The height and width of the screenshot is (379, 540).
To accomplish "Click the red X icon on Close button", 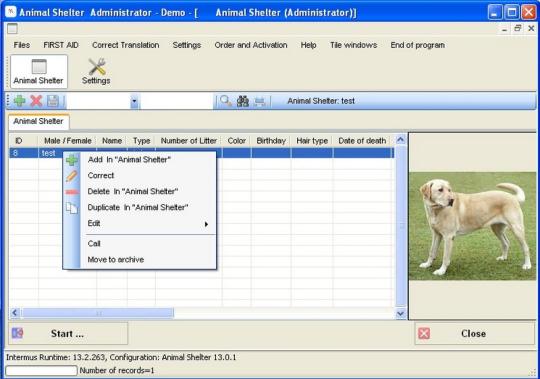I will (424, 333).
